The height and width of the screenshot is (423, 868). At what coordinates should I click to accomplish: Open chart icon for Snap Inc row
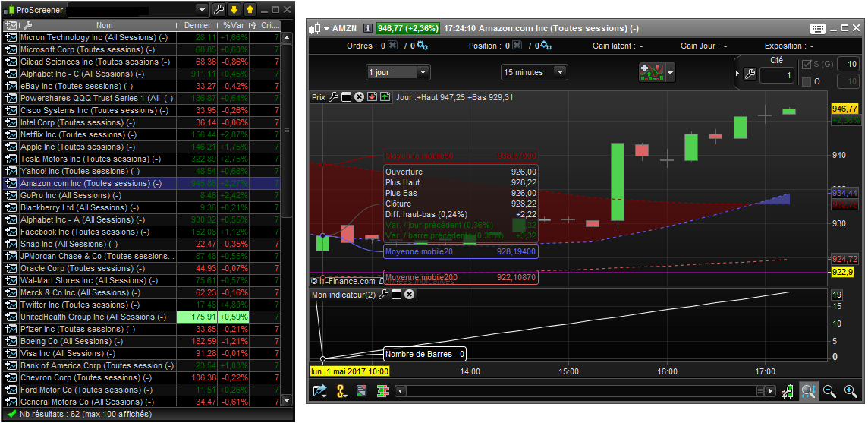click(x=11, y=244)
